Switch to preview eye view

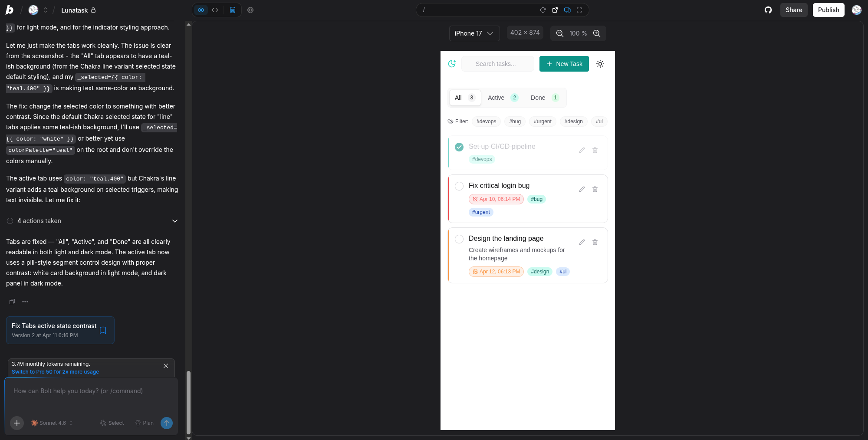201,10
